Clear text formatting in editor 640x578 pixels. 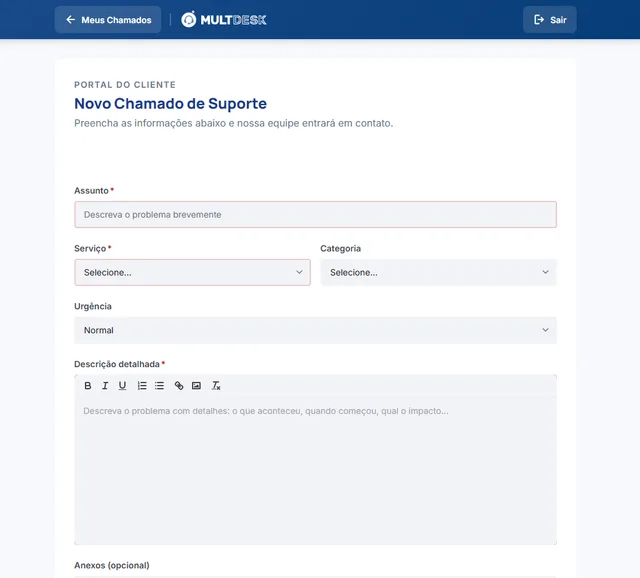point(216,386)
